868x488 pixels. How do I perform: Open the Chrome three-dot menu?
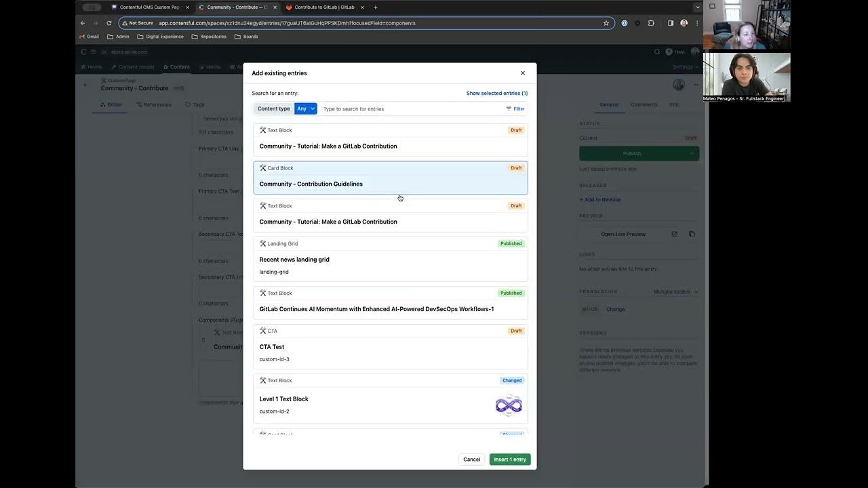[x=696, y=23]
